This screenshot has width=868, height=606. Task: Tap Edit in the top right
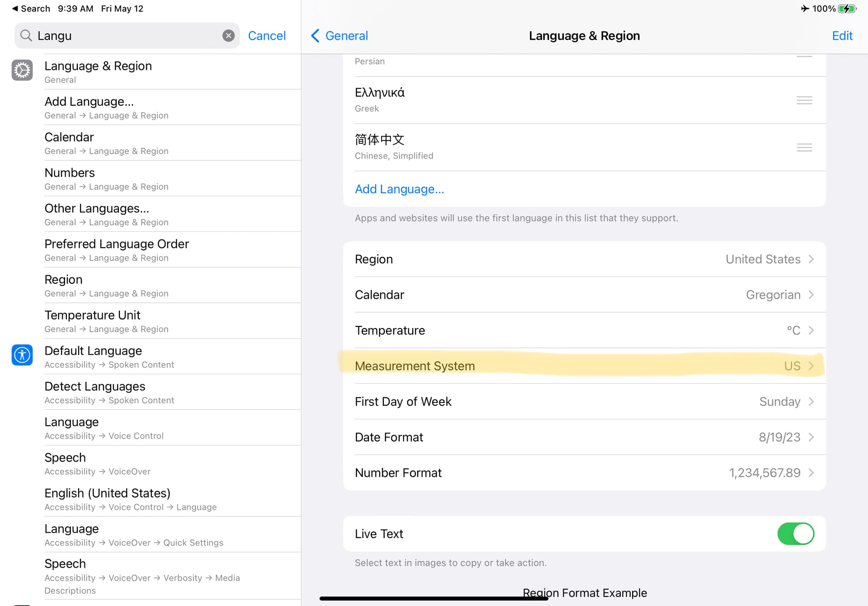pos(842,36)
